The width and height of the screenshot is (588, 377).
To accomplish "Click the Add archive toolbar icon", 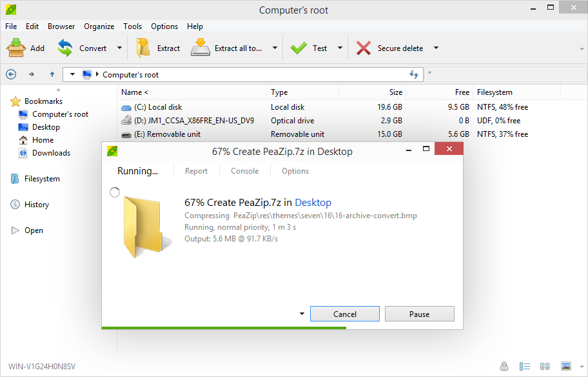I will 15,48.
